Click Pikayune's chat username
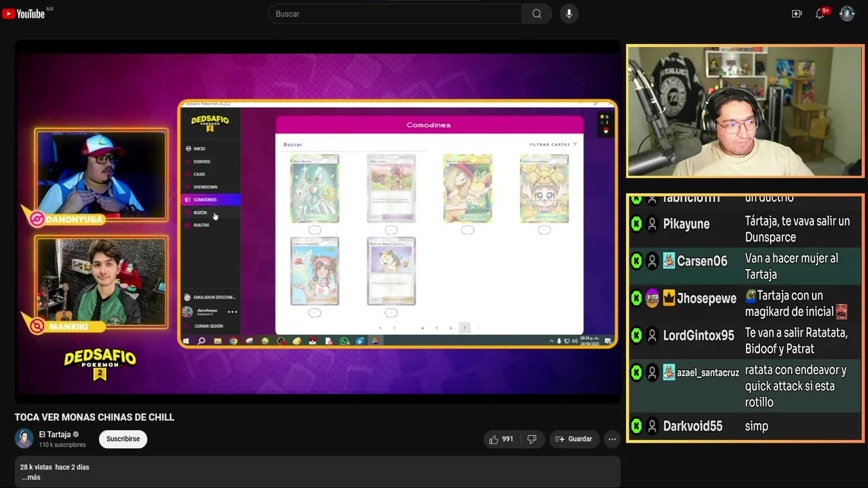The width and height of the screenshot is (868, 488). pyautogui.click(x=686, y=224)
